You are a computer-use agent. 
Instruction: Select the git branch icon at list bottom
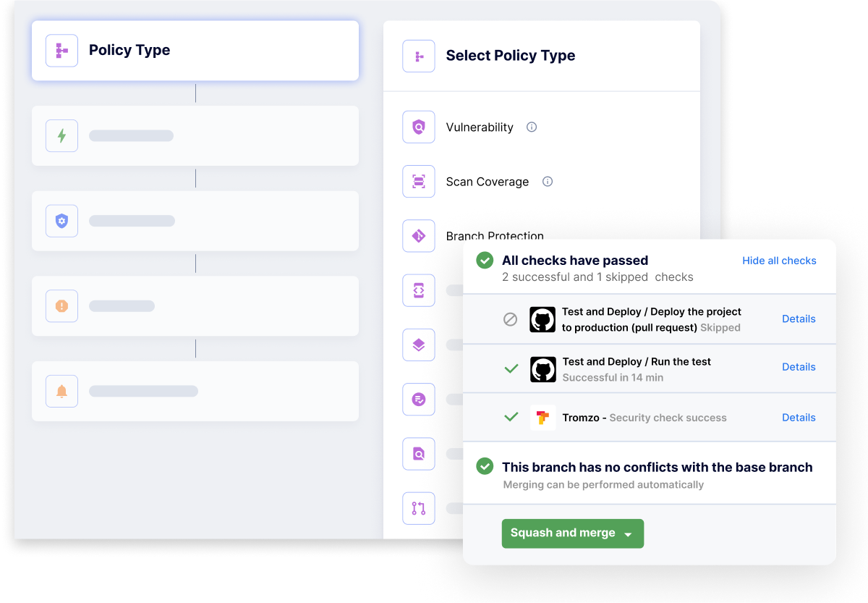[x=418, y=507]
